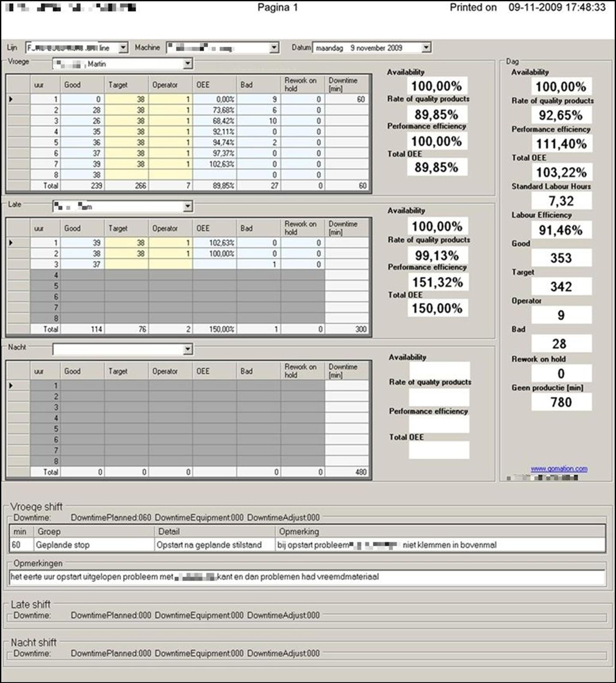Select the Geplande stop downtime row
The height and width of the screenshot is (683, 616).
click(307, 545)
